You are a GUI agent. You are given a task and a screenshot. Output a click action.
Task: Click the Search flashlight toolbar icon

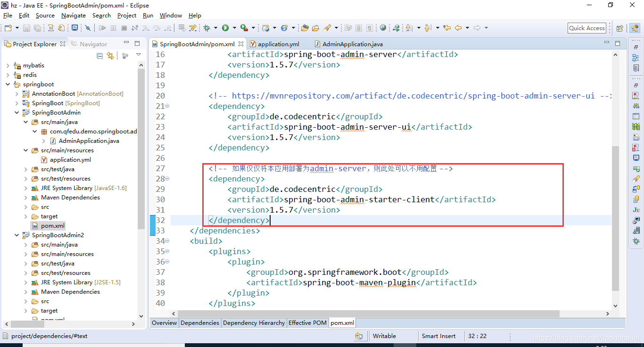coord(327,28)
